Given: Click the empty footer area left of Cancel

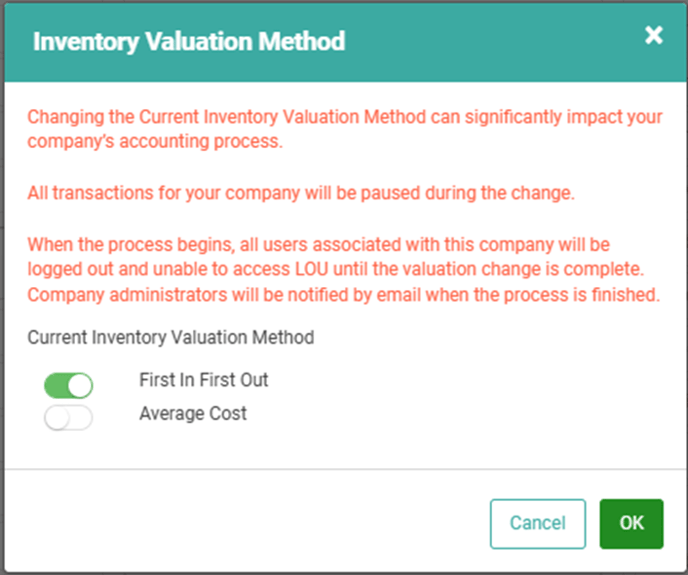Looking at the screenshot, I should click(247, 524).
